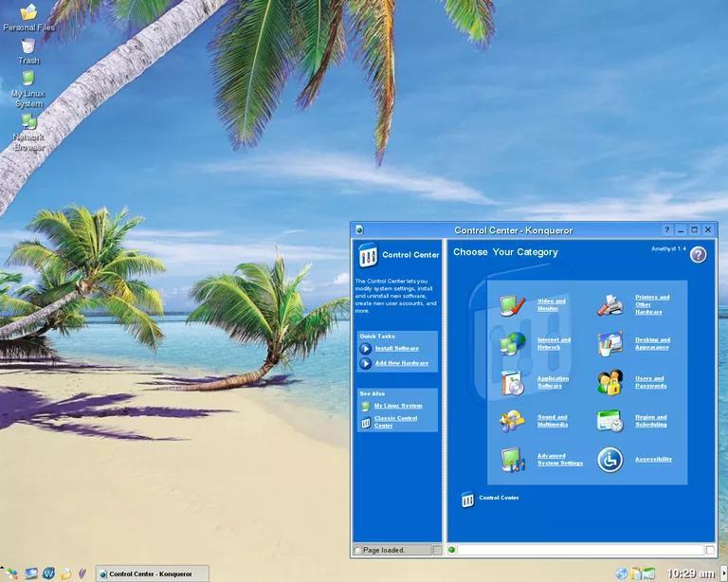The width and height of the screenshot is (728, 582).
Task: Open Network Browser desktop icon
Action: pos(28,121)
